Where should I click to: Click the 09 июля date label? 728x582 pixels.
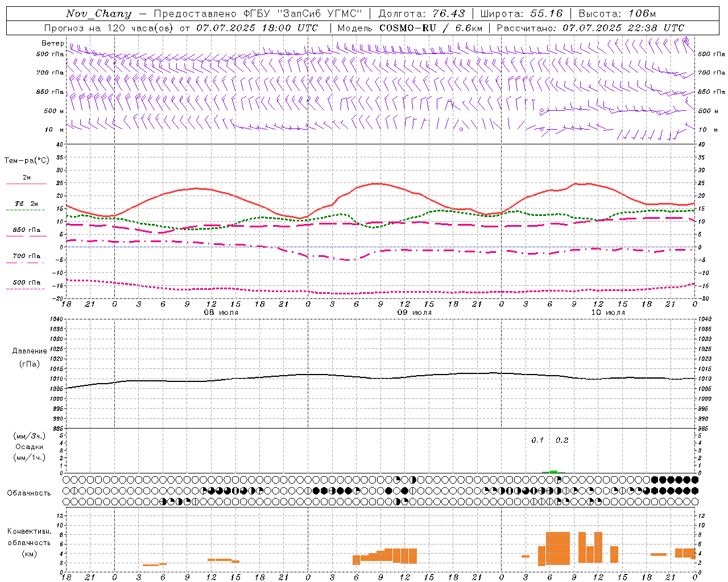click(x=414, y=313)
